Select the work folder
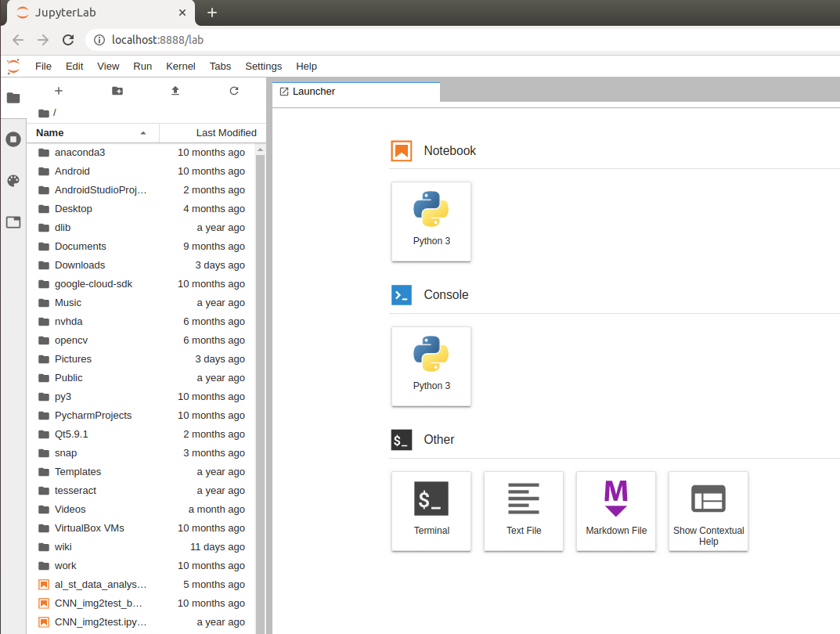This screenshot has height=634, width=840. click(142, 565)
